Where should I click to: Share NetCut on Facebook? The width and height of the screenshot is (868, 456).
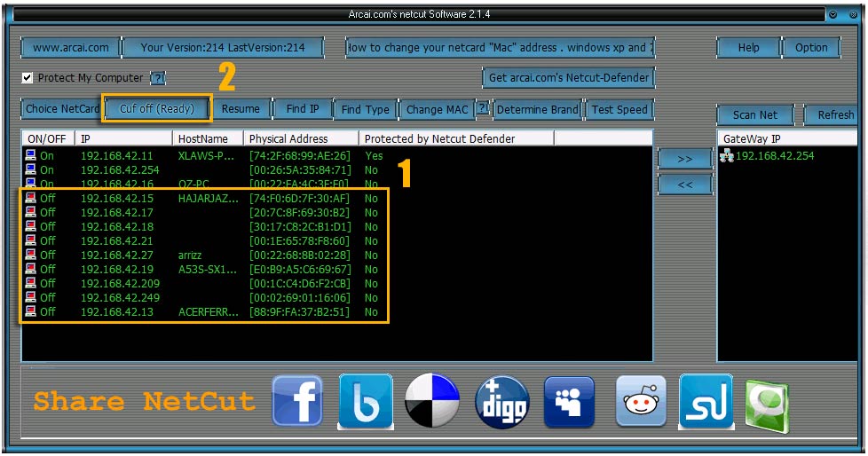point(297,401)
